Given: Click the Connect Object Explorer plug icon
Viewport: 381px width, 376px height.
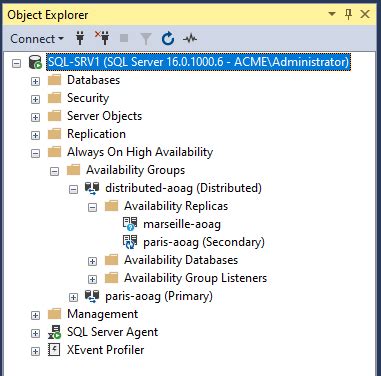Looking at the screenshot, I should [x=80, y=39].
